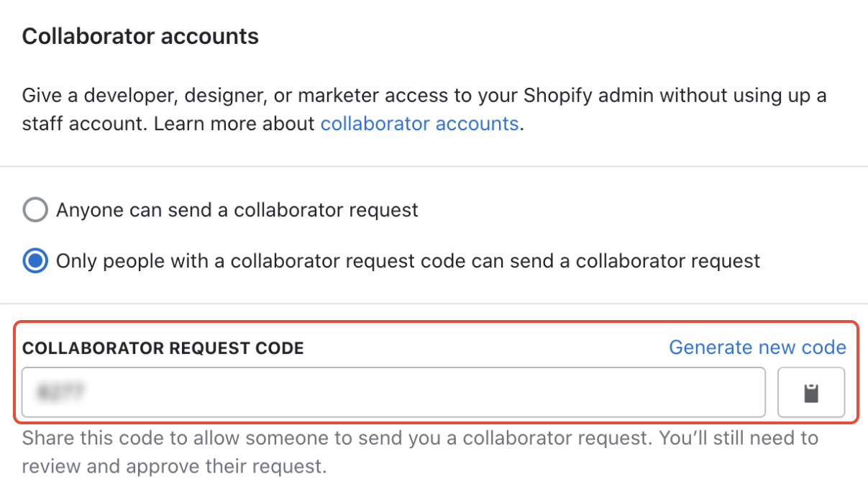The height and width of the screenshot is (497, 868).
Task: Click the 'Learn more about' text before the link
Action: tap(234, 124)
